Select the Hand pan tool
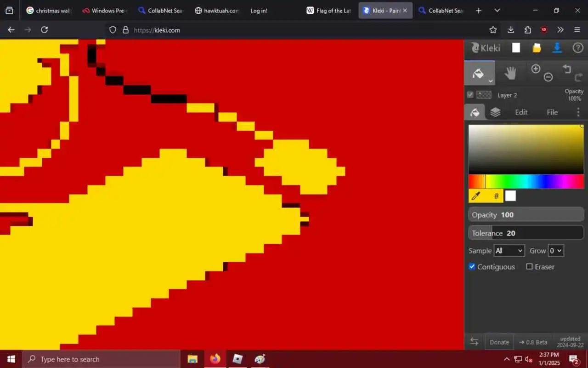Viewport: 588px width, 368px height. [x=510, y=73]
